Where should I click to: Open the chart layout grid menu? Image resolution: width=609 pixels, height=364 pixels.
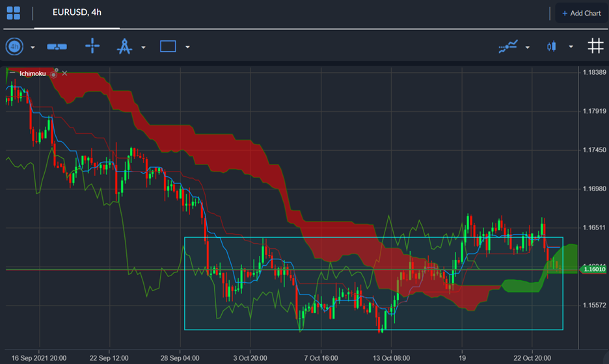click(14, 13)
